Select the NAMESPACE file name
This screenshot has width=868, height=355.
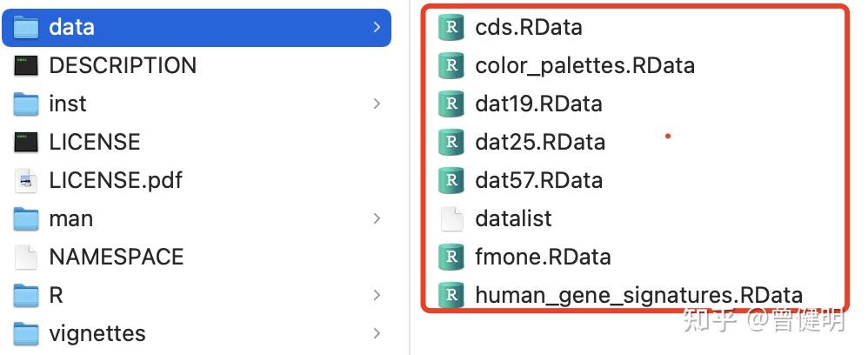pyautogui.click(x=117, y=257)
